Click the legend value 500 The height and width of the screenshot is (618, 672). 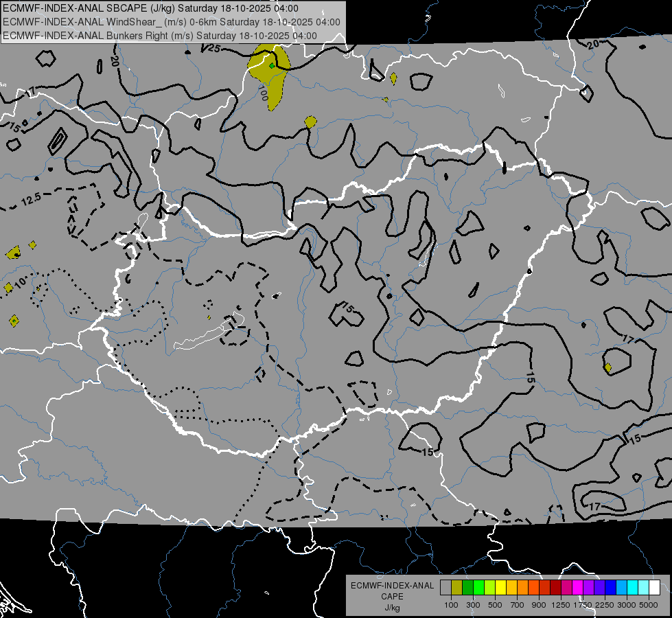click(495, 605)
